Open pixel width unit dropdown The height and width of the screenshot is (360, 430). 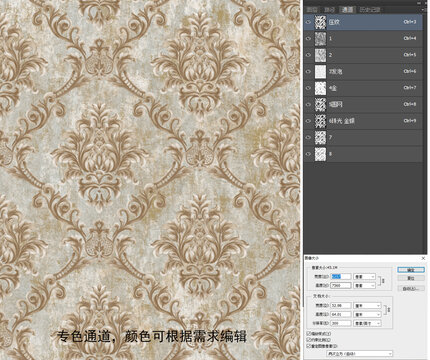[x=364, y=276]
